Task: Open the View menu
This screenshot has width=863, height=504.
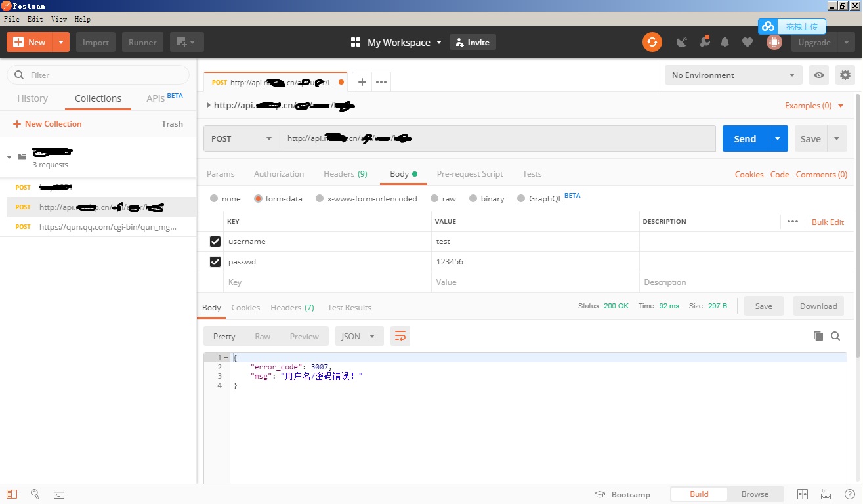Action: point(58,19)
